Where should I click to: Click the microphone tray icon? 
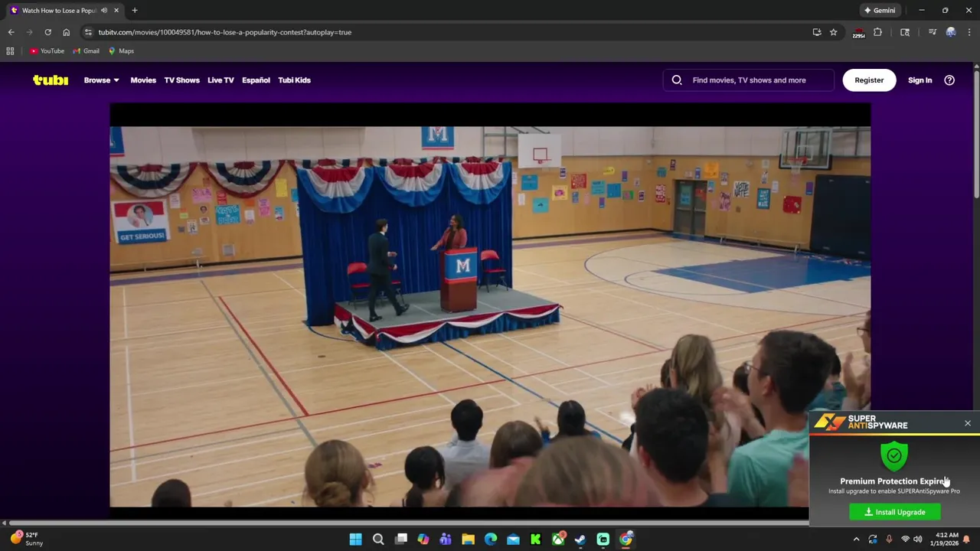tap(889, 540)
